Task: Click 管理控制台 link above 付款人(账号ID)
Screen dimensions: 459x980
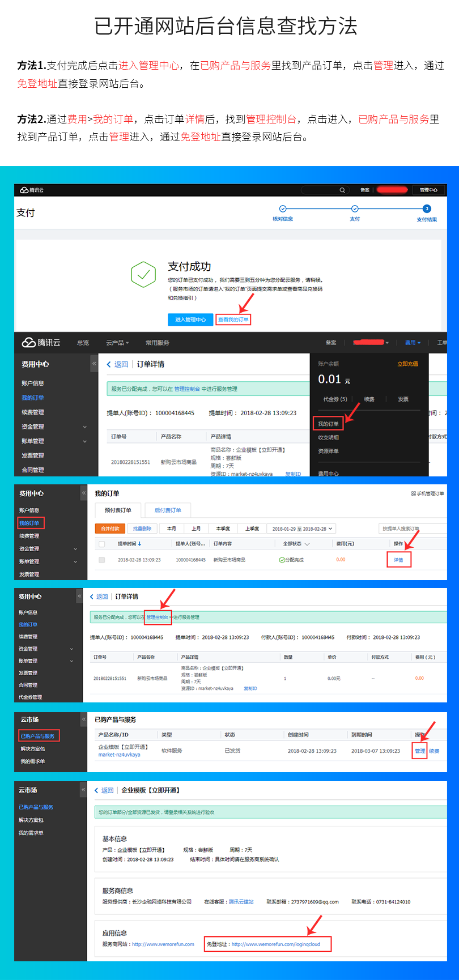Action: [158, 617]
